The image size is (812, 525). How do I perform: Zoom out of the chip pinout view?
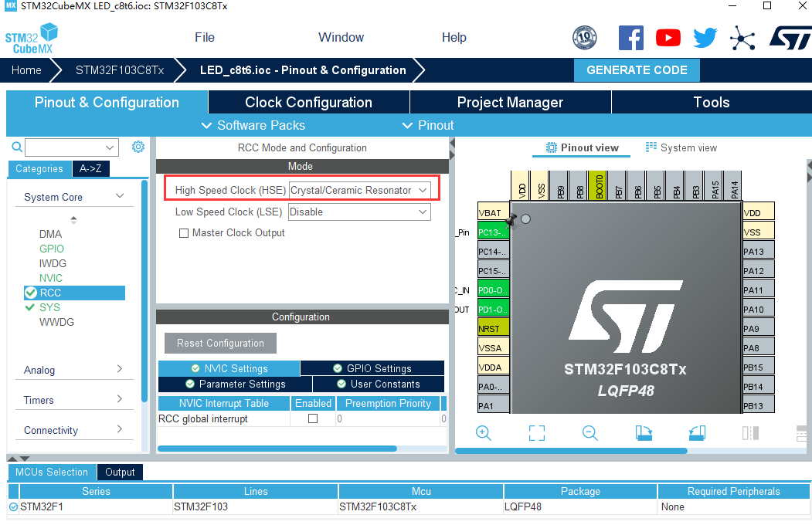(x=590, y=433)
